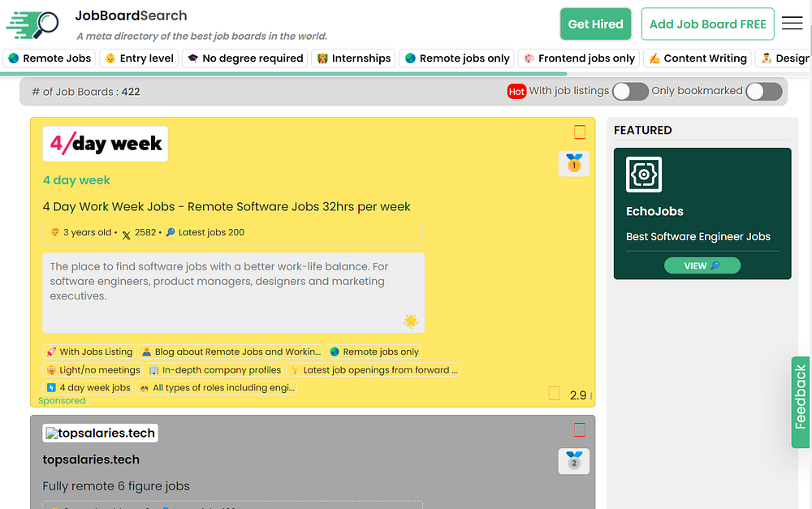Click the JobBoardSearch magnifier logo

click(x=32, y=24)
